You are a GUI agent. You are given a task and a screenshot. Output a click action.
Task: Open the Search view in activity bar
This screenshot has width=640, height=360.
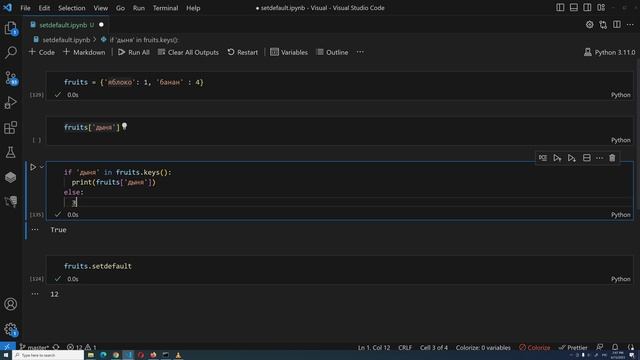pos(11,52)
